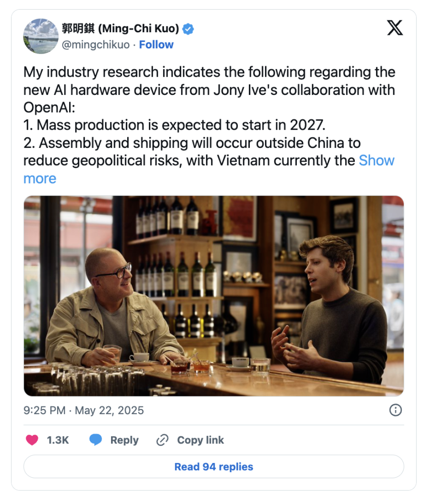Click the 1.3K like count
The image size is (424, 504).
tap(58, 440)
